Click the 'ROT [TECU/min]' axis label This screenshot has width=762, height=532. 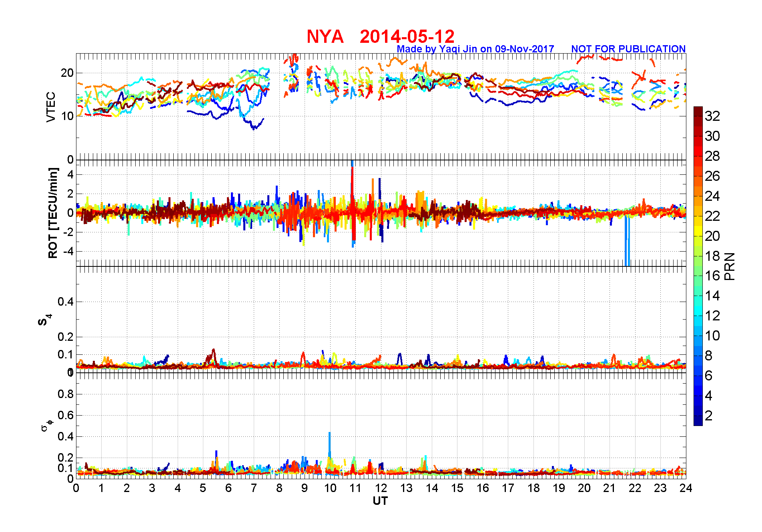pos(53,213)
